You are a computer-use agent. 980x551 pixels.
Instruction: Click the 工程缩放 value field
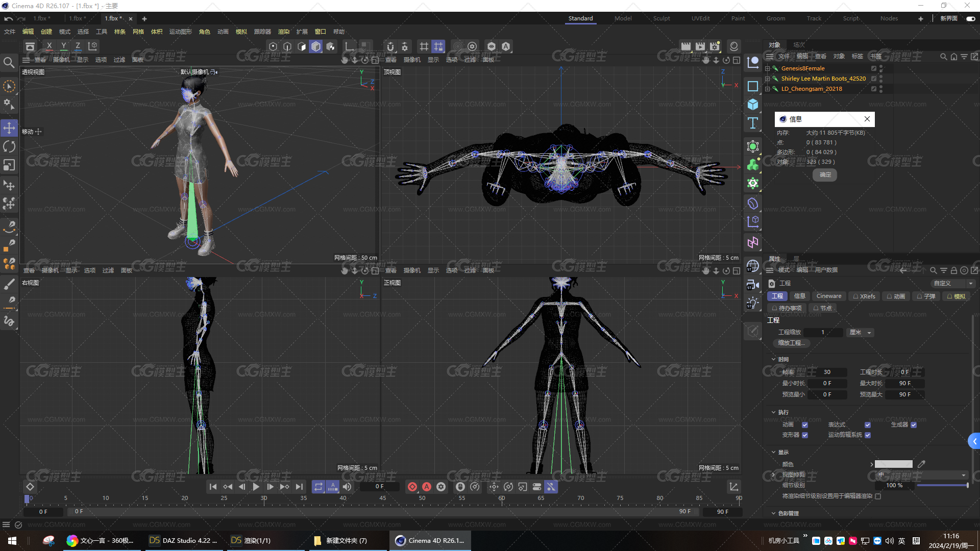[823, 333]
